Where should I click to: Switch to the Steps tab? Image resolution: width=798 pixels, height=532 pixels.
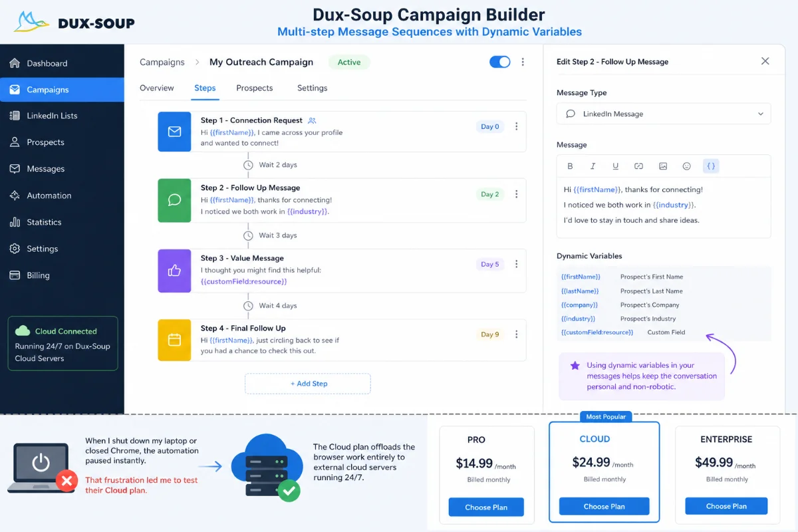point(205,88)
